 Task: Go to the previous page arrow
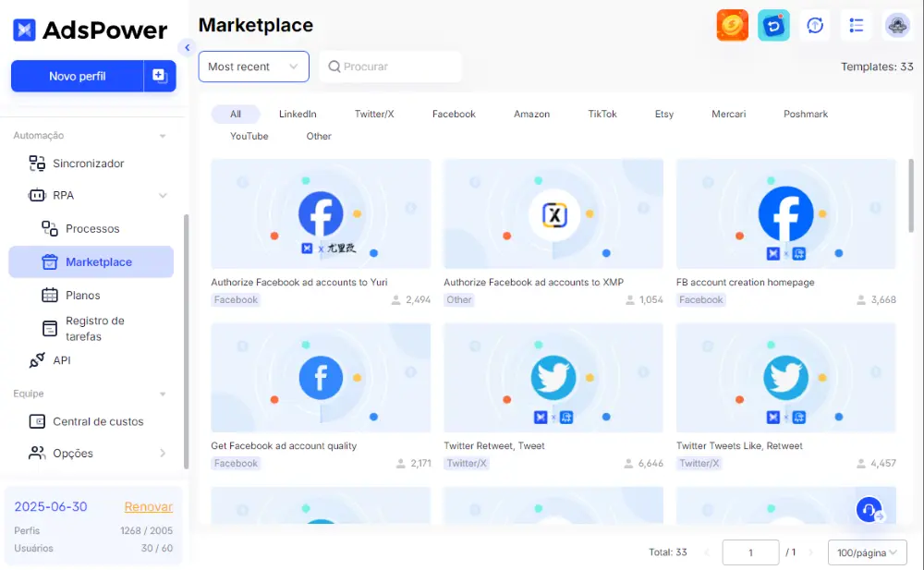[707, 552]
